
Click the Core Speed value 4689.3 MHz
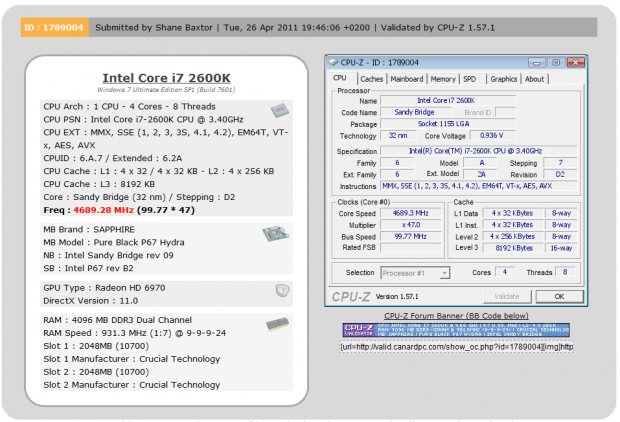(411, 213)
